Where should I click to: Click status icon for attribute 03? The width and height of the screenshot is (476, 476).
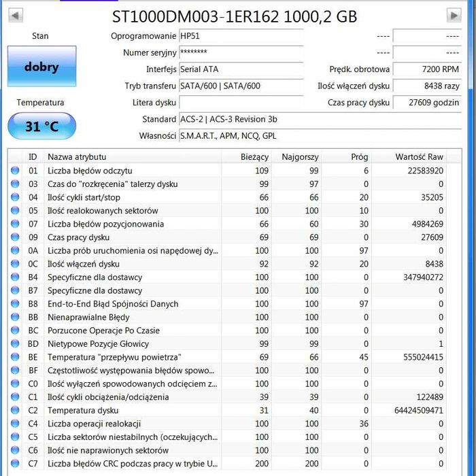point(15,184)
